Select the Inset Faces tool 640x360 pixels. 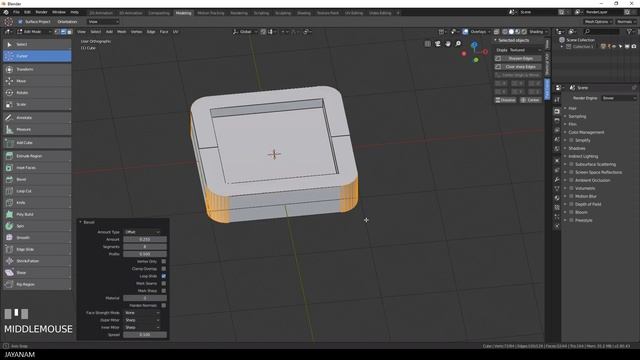[x=37, y=168]
